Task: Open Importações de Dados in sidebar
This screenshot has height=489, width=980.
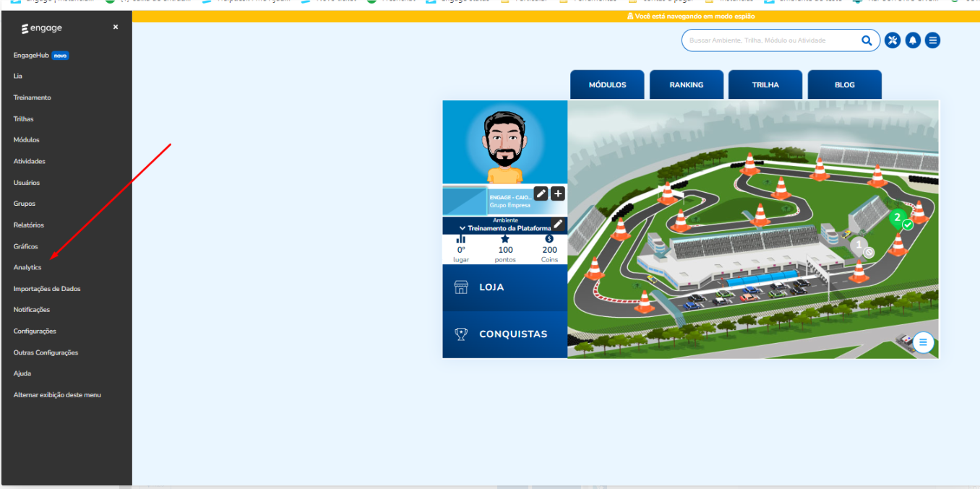Action: coord(47,289)
